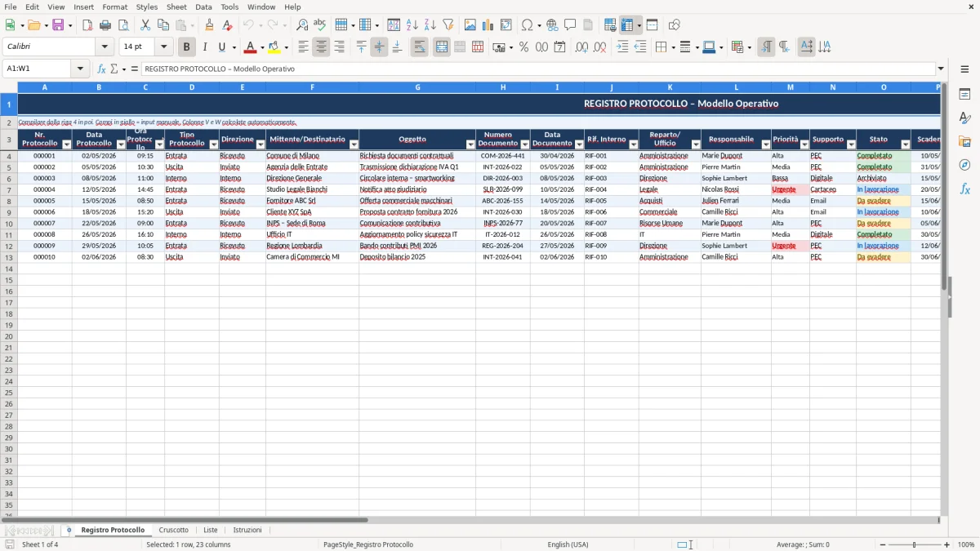980x551 pixels.
Task: Expand the formula bar with the arrow
Action: pyautogui.click(x=941, y=69)
